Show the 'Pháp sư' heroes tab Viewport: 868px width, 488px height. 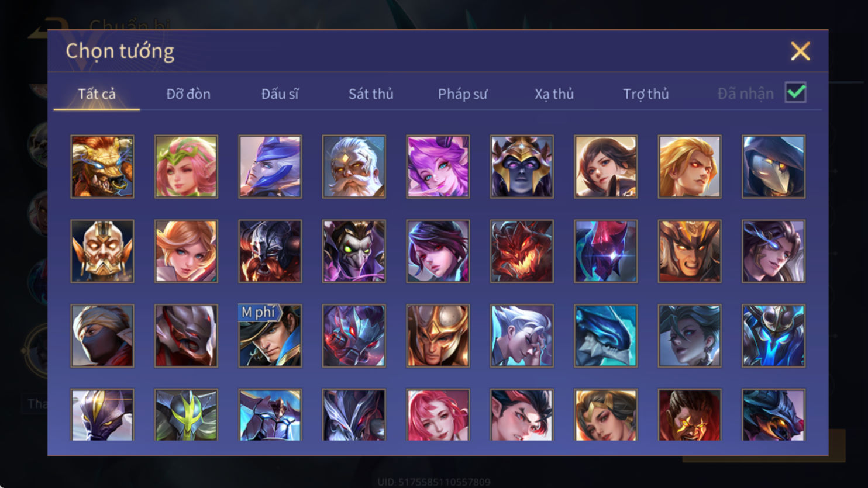pos(463,94)
